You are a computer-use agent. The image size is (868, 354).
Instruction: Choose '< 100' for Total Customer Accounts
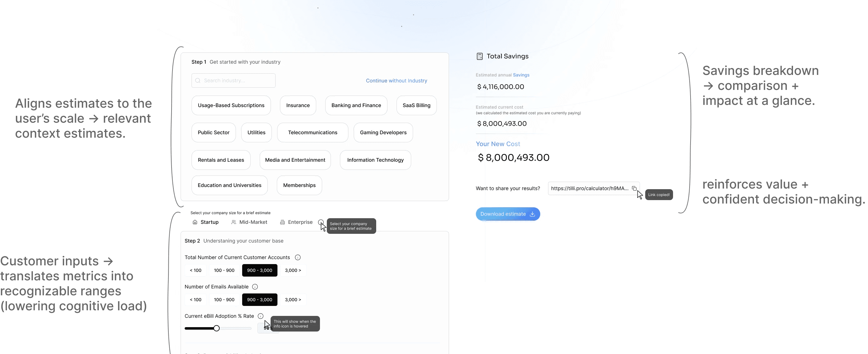click(195, 270)
